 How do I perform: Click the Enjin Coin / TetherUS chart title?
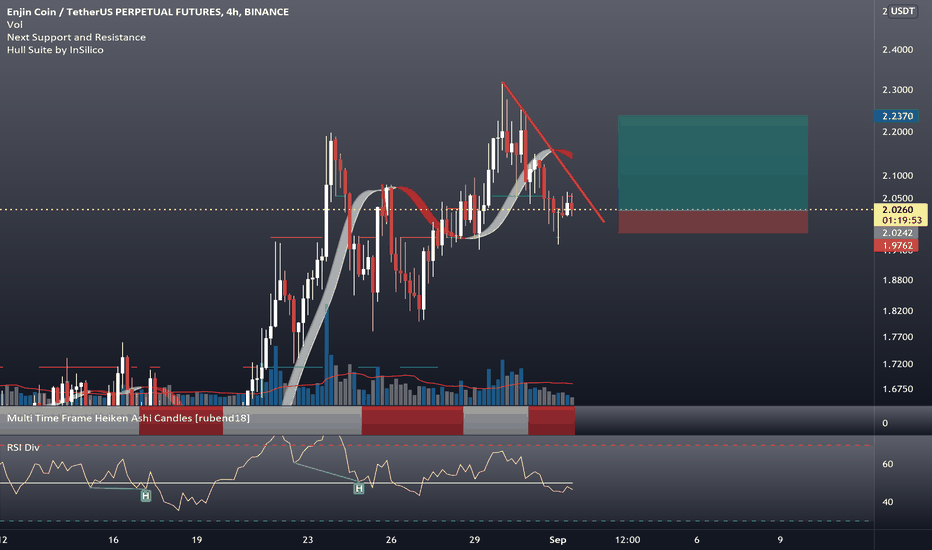pyautogui.click(x=147, y=11)
